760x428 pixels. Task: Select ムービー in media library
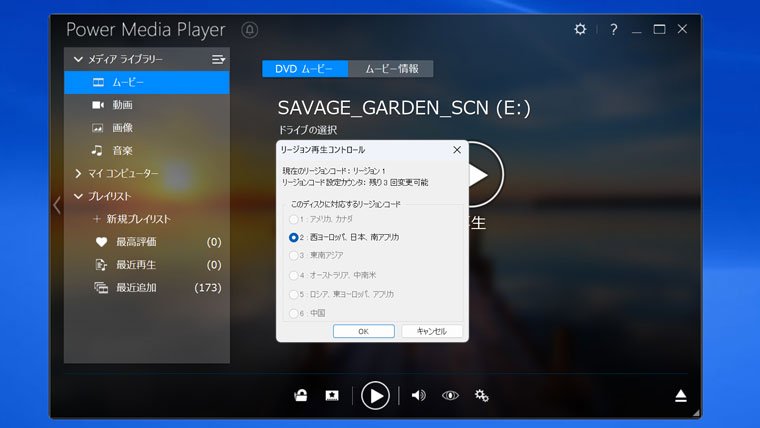[x=147, y=82]
